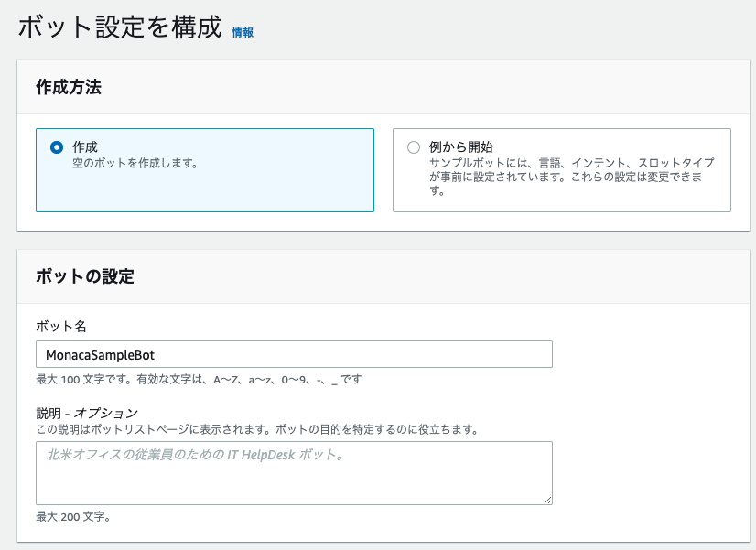756x550 pixels.
Task: Click the 最大 100 文字 hint text
Action: pos(199,380)
